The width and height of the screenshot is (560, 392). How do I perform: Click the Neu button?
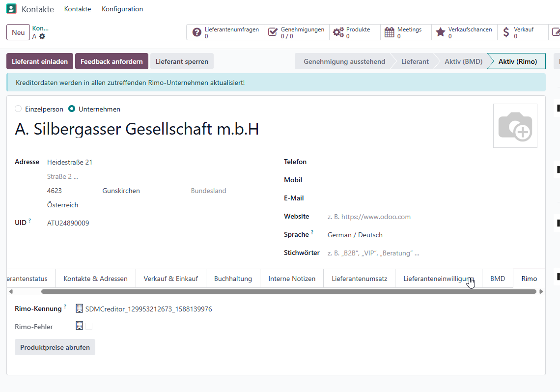[x=18, y=32]
